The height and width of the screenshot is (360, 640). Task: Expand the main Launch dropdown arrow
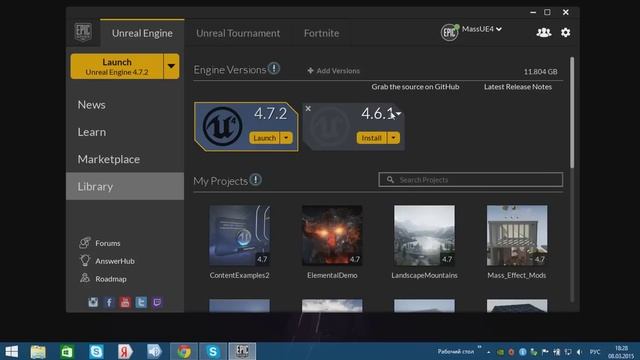(x=171, y=66)
